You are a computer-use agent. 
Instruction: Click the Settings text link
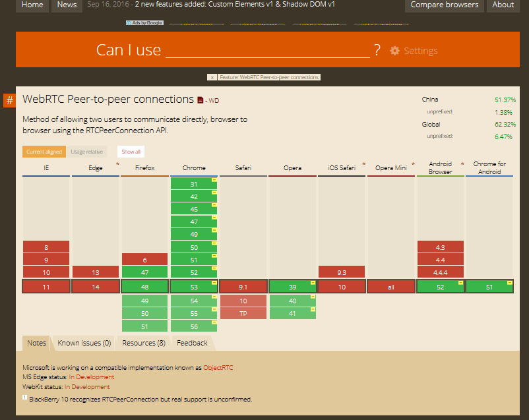(x=421, y=51)
